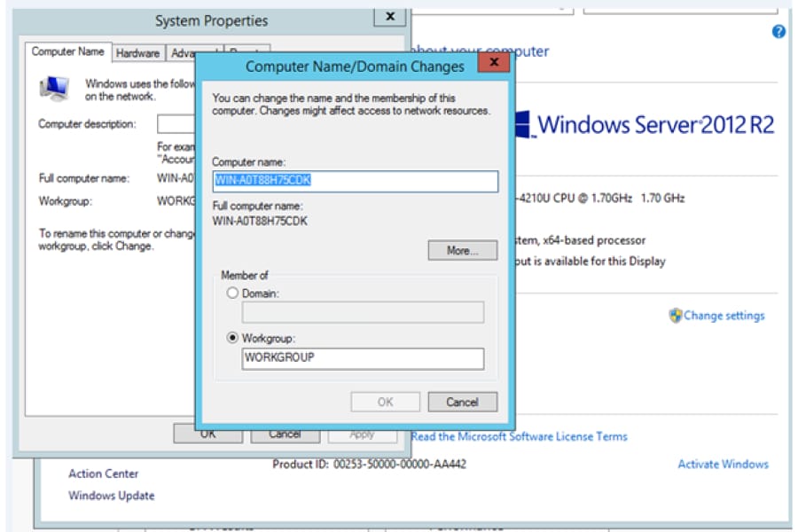Cancel the Computer Name/Domain Changes dialog
Image resolution: width=798 pixels, height=532 pixels.
tap(462, 403)
